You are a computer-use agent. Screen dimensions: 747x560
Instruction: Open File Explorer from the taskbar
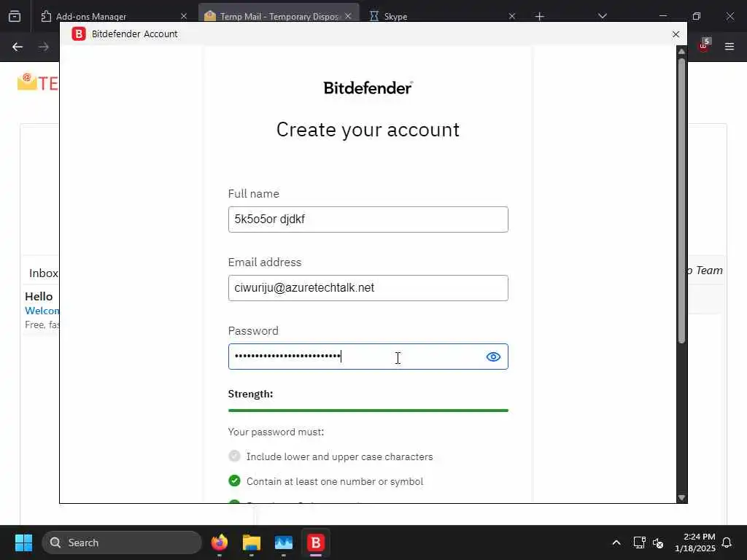point(251,542)
